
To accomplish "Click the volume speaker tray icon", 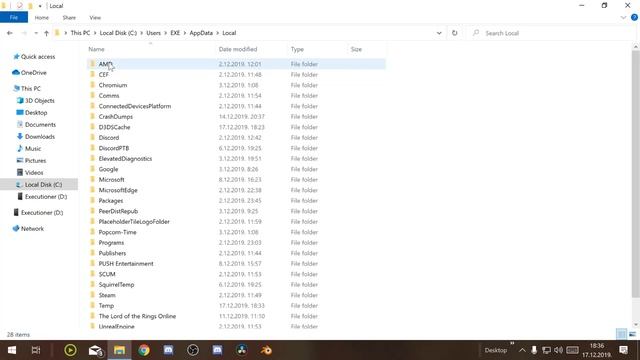I will coord(558,350).
